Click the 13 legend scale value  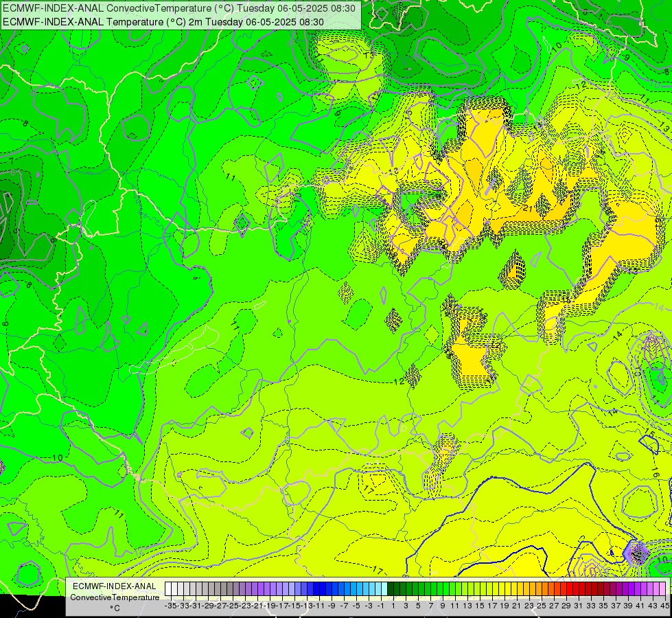pyautogui.click(x=467, y=606)
